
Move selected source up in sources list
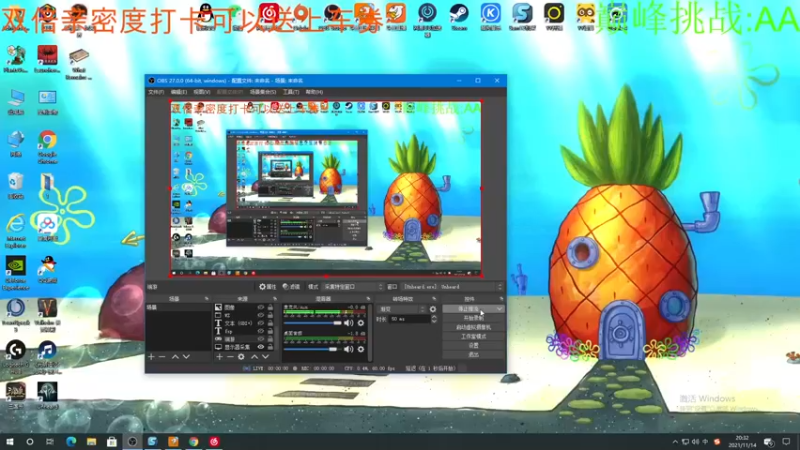(x=254, y=357)
